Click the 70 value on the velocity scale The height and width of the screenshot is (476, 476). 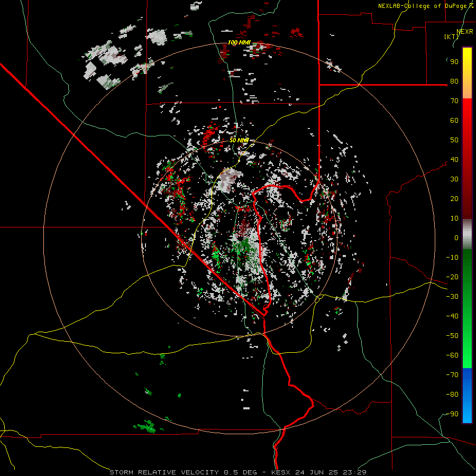[x=454, y=101]
